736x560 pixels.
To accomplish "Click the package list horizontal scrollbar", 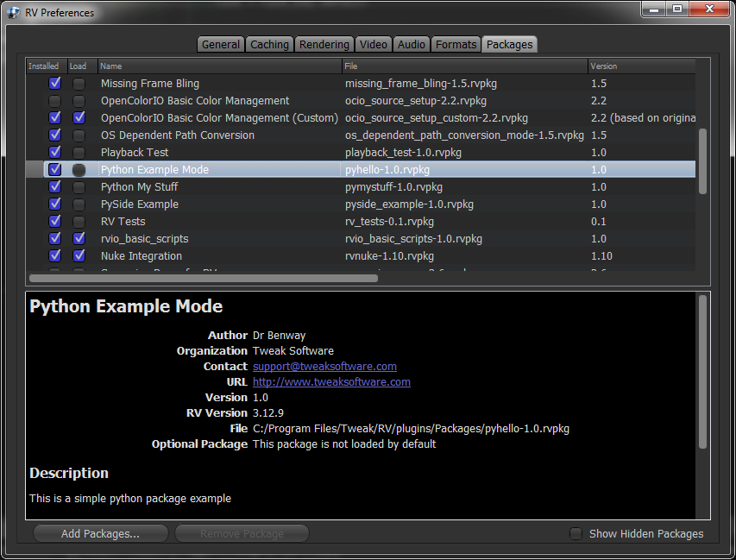I will tap(204, 279).
